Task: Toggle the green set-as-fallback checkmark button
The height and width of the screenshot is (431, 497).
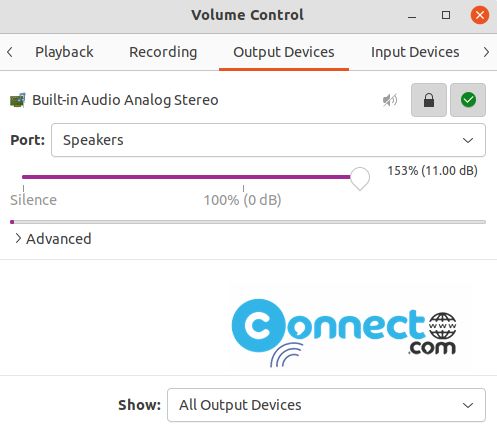Action: tap(468, 100)
